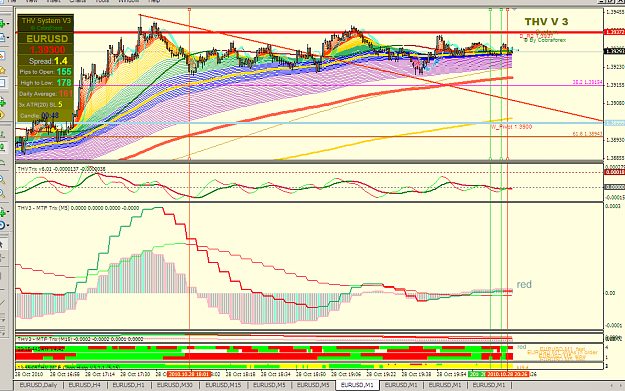Open chart periods clock icon
The height and width of the screenshot is (391, 625).
coord(2,226)
